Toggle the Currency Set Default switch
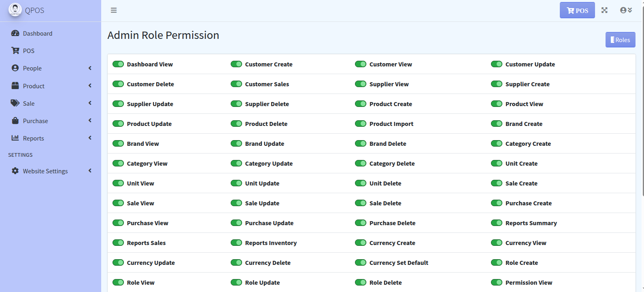Image resolution: width=644 pixels, height=292 pixels. pos(361,262)
